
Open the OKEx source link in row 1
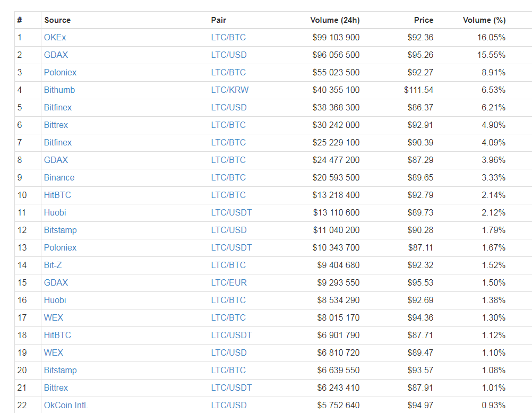[x=55, y=37]
